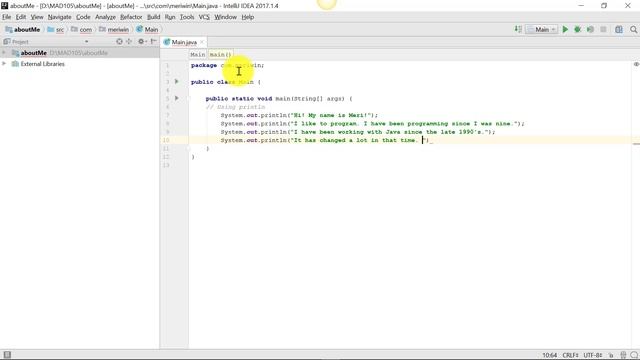Open the Main run configuration dropdown

tap(542, 29)
